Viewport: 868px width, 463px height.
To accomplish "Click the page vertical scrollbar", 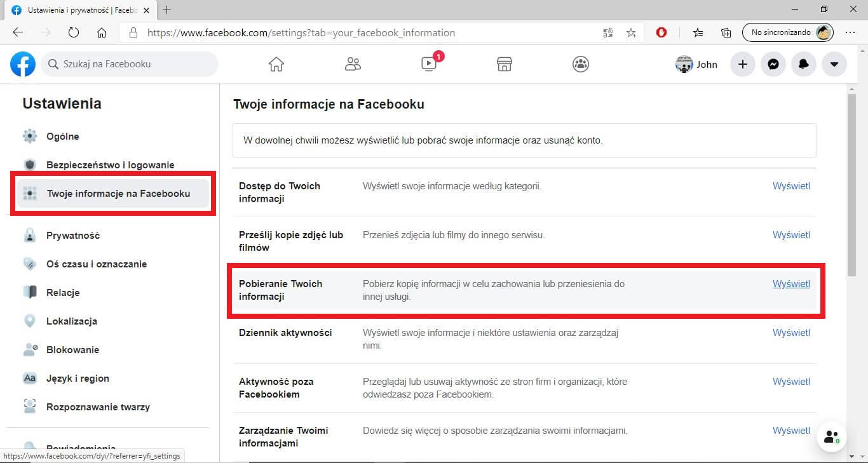I will click(851, 184).
